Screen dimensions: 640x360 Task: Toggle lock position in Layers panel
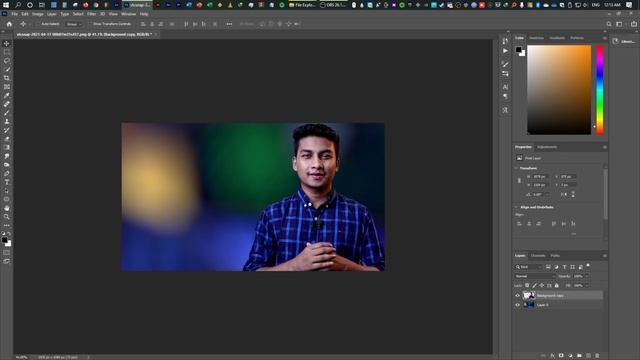tap(542, 286)
